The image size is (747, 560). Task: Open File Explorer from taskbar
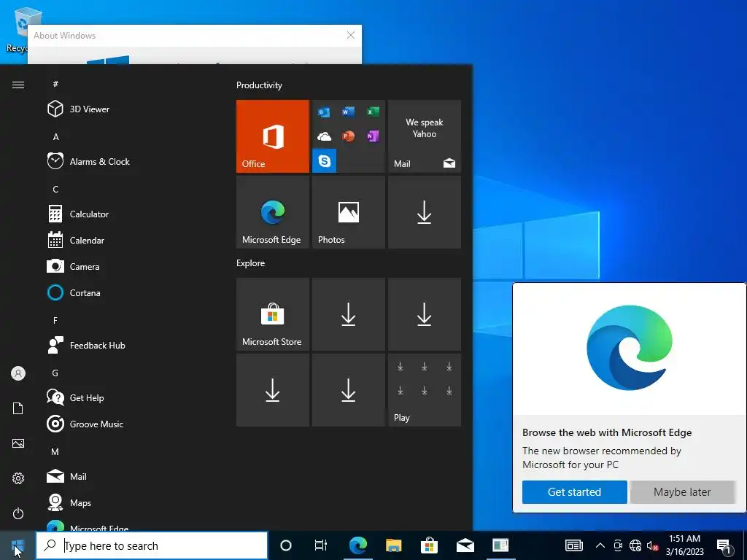(x=393, y=545)
